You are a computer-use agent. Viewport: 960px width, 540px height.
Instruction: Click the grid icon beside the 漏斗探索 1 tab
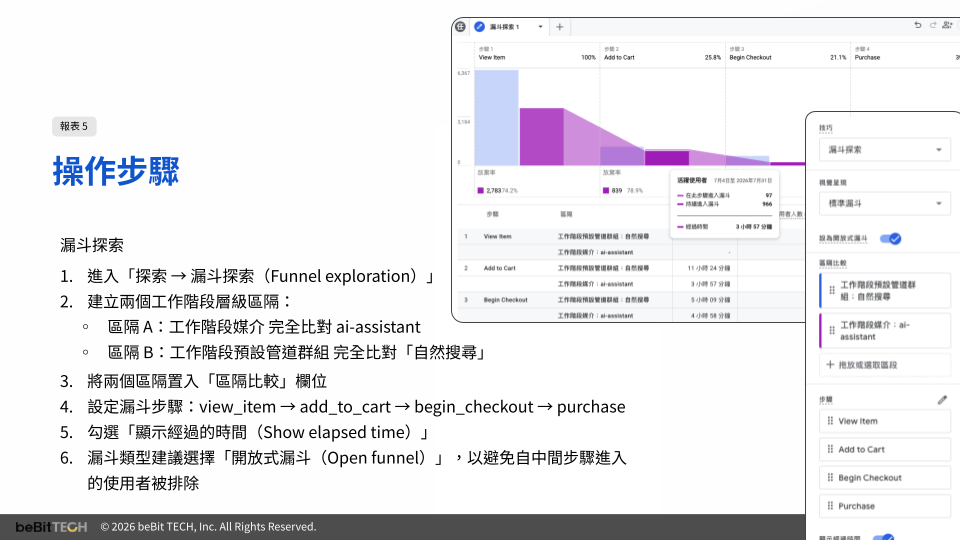[460, 27]
